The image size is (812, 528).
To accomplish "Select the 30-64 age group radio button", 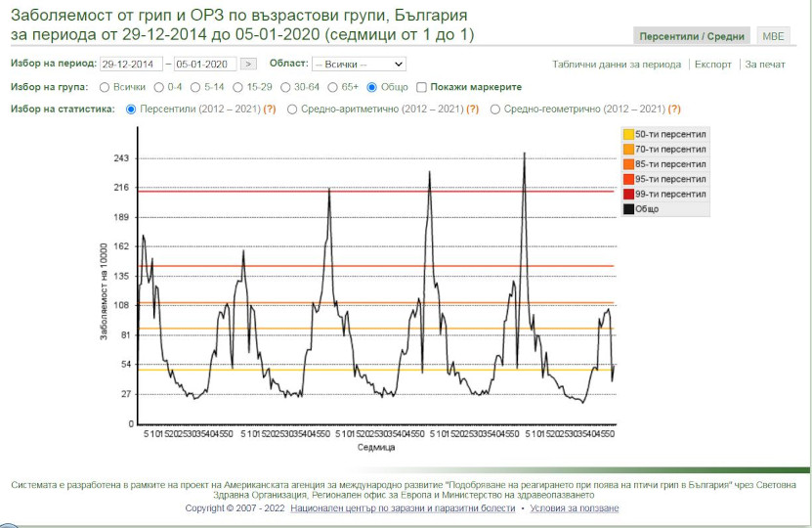I will pos(285,88).
